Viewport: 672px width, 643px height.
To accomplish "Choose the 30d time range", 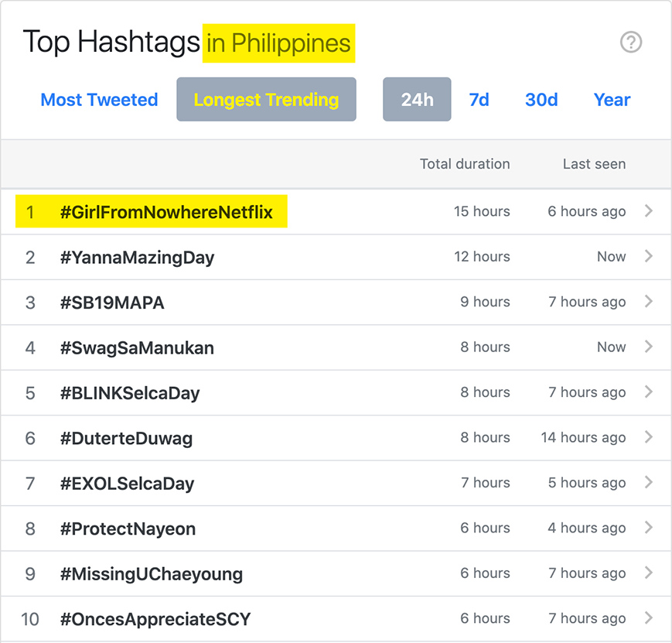I will pos(542,100).
